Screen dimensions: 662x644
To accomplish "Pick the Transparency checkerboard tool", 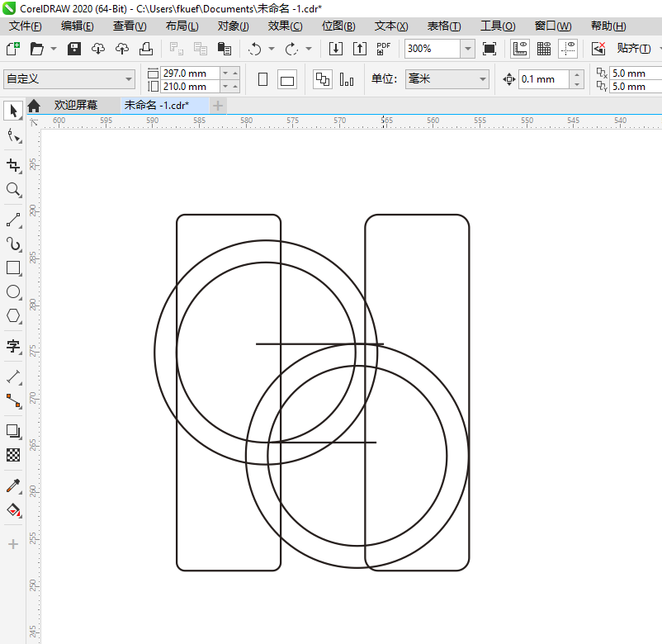I will pyautogui.click(x=13, y=455).
